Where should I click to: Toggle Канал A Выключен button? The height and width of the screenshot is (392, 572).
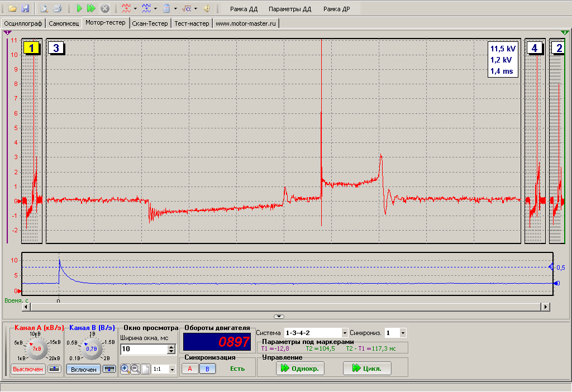28,369
